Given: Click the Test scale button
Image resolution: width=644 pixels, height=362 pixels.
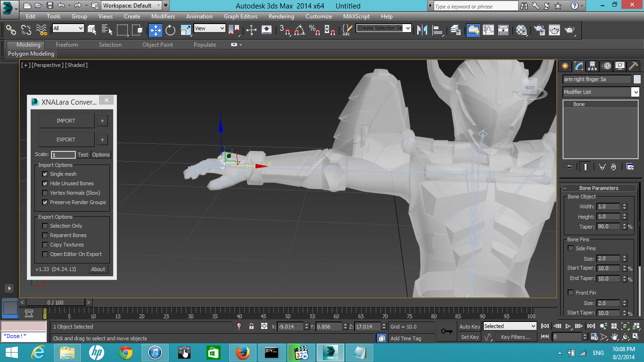Looking at the screenshot, I should (x=83, y=155).
